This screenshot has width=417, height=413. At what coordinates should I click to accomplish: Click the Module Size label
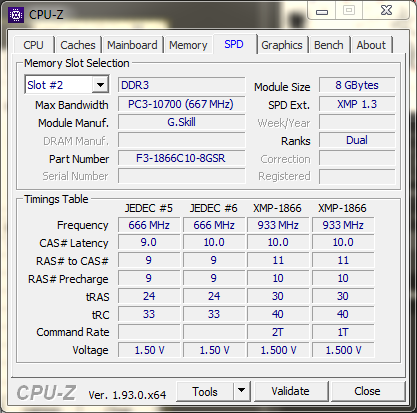(282, 87)
